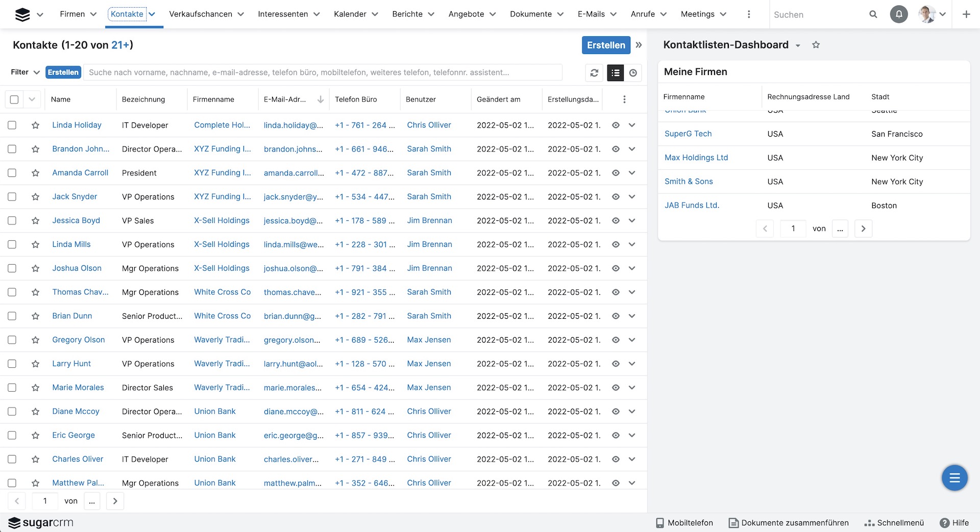
Task: Open the user profile avatar dropdown
Action: tap(932, 14)
